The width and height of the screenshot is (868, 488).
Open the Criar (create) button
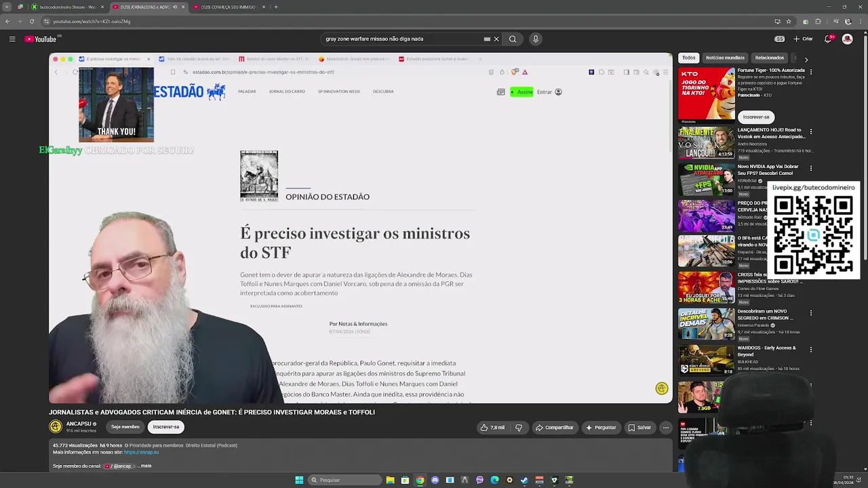804,39
